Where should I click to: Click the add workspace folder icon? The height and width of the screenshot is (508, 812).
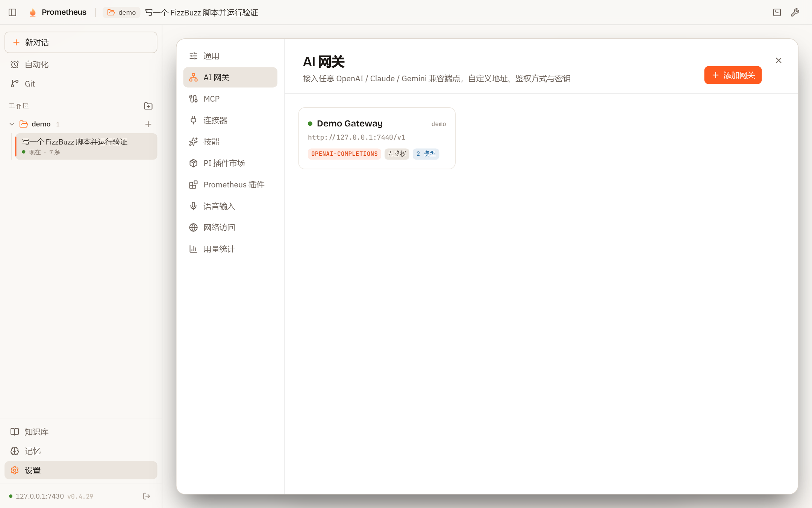tap(148, 106)
